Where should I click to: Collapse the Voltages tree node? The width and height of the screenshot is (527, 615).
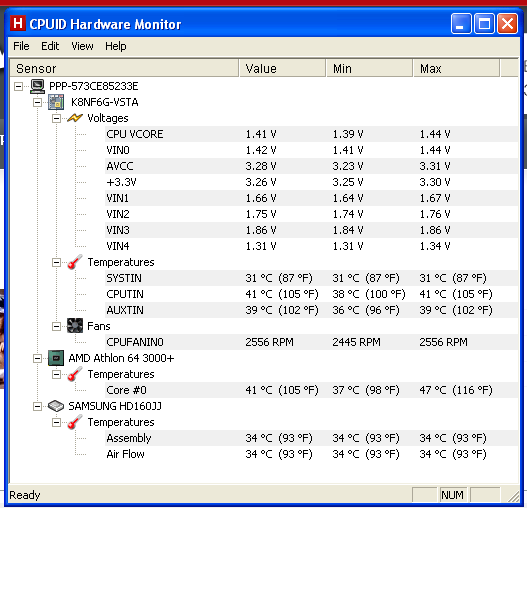click(56, 118)
